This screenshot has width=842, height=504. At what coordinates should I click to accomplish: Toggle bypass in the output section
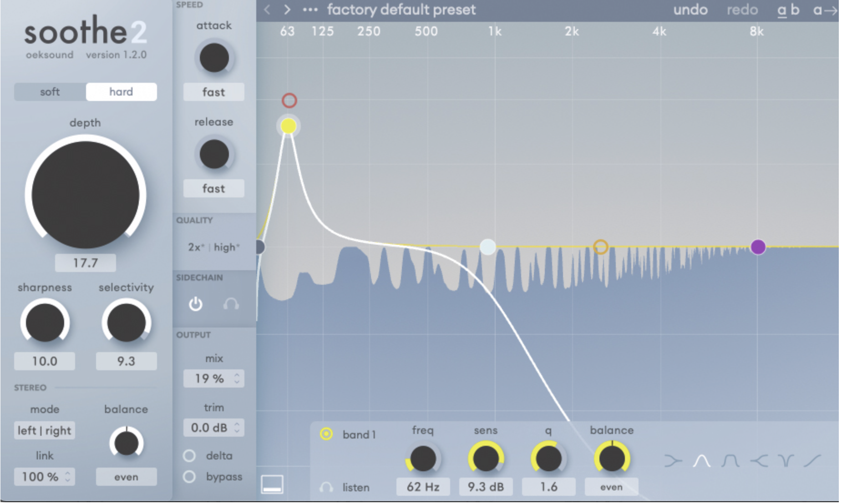click(189, 477)
